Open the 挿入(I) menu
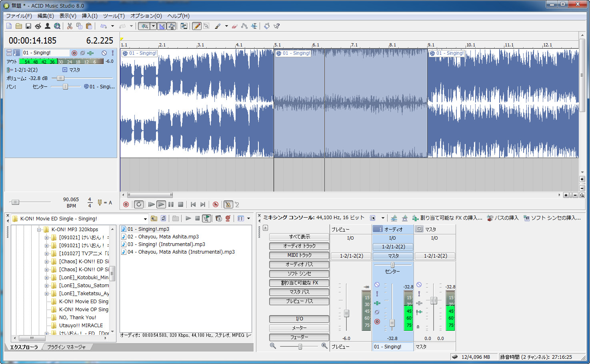This screenshot has width=590, height=364. (x=90, y=16)
